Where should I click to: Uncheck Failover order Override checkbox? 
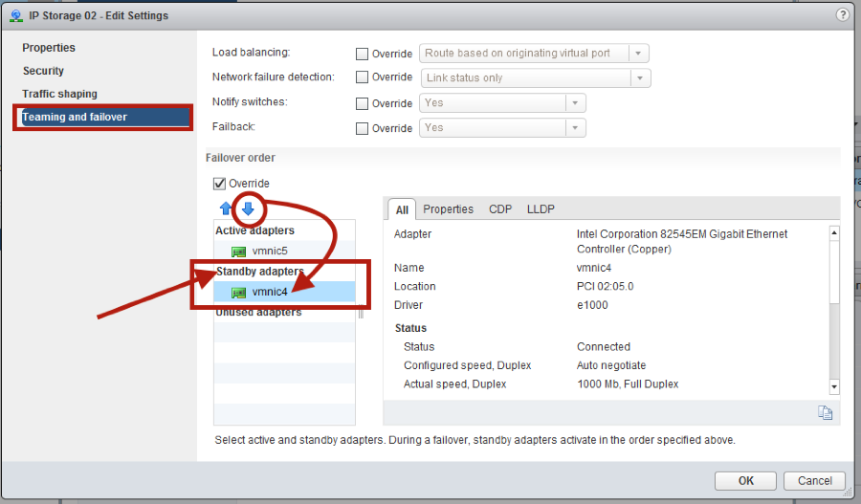click(219, 184)
